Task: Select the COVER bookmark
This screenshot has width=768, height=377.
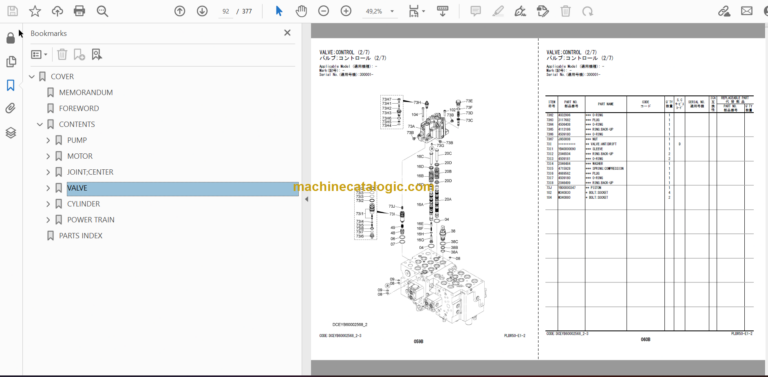Action: pos(62,76)
